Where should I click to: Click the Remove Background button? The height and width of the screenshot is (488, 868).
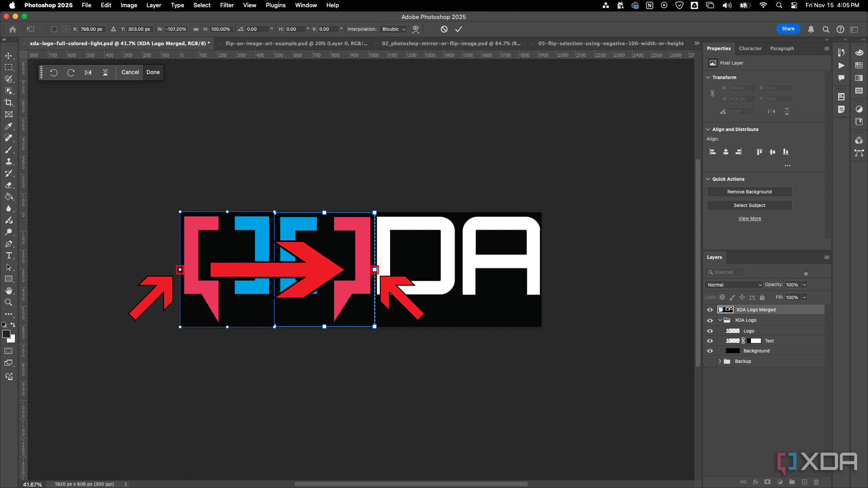tap(750, 192)
